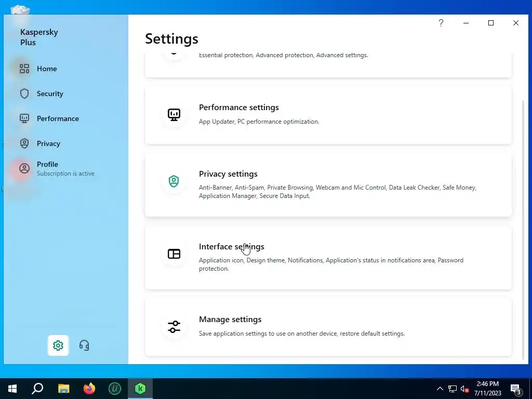Minimize the Kaspersky window

click(466, 23)
